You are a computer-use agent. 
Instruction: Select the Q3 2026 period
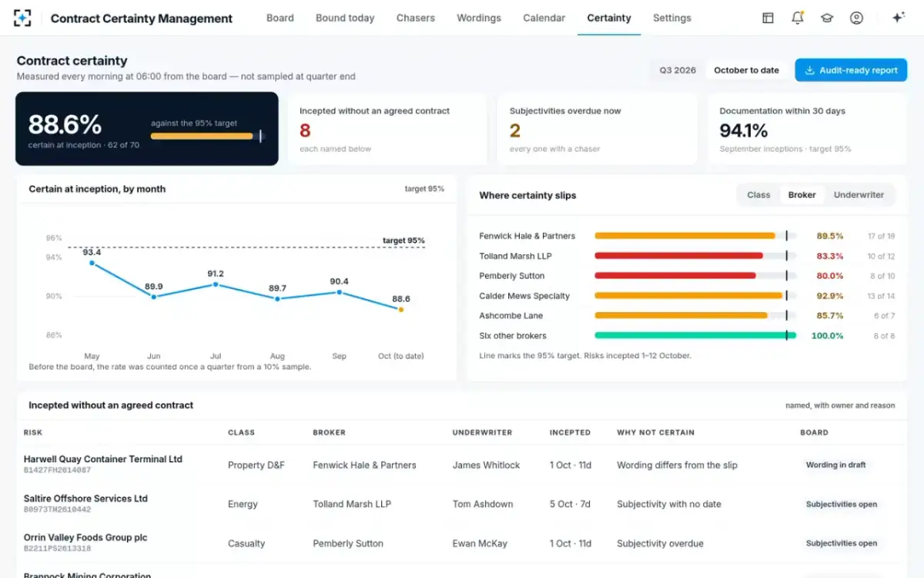pyautogui.click(x=678, y=70)
